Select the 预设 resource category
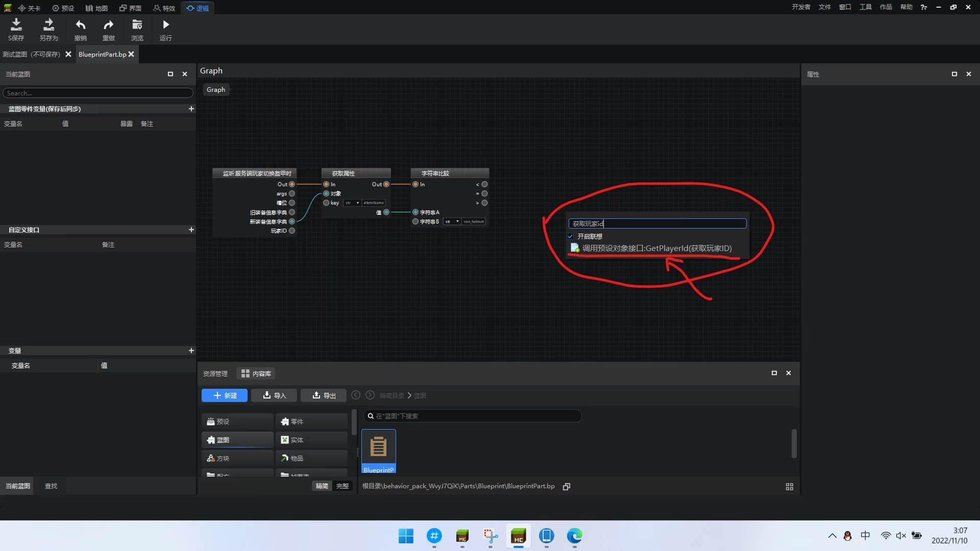This screenshot has height=551, width=980. click(237, 421)
